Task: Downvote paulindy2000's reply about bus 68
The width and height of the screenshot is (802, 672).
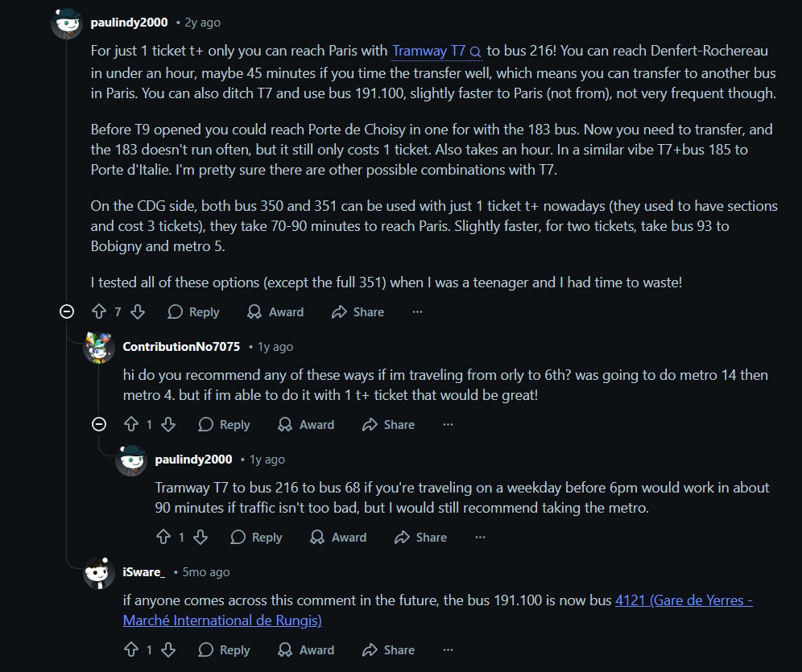Action: tap(200, 537)
